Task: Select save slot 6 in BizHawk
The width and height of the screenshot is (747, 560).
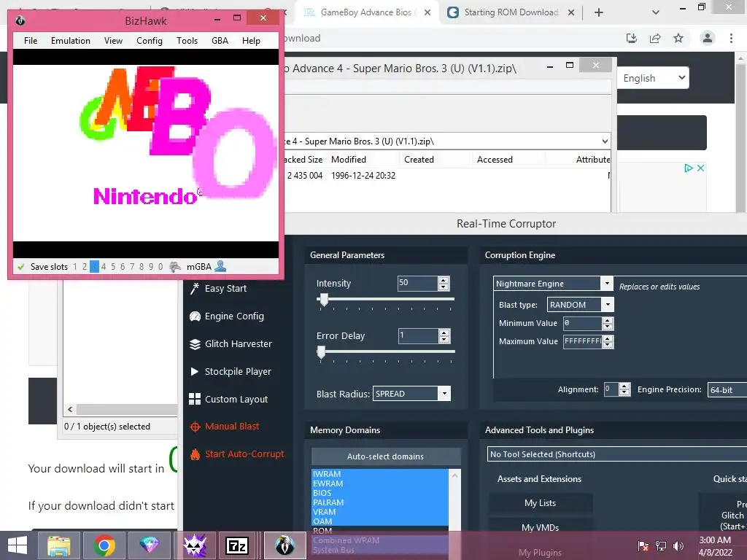Action: (123, 267)
